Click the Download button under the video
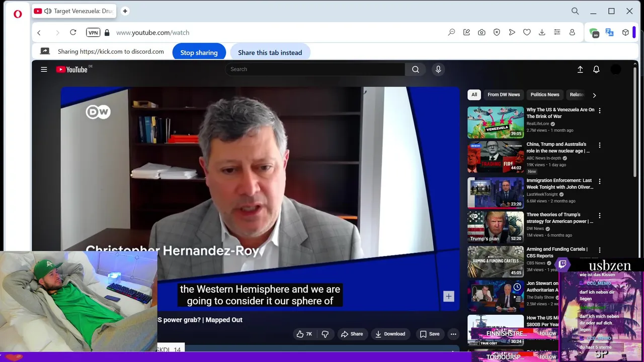The image size is (644, 362). point(390,334)
